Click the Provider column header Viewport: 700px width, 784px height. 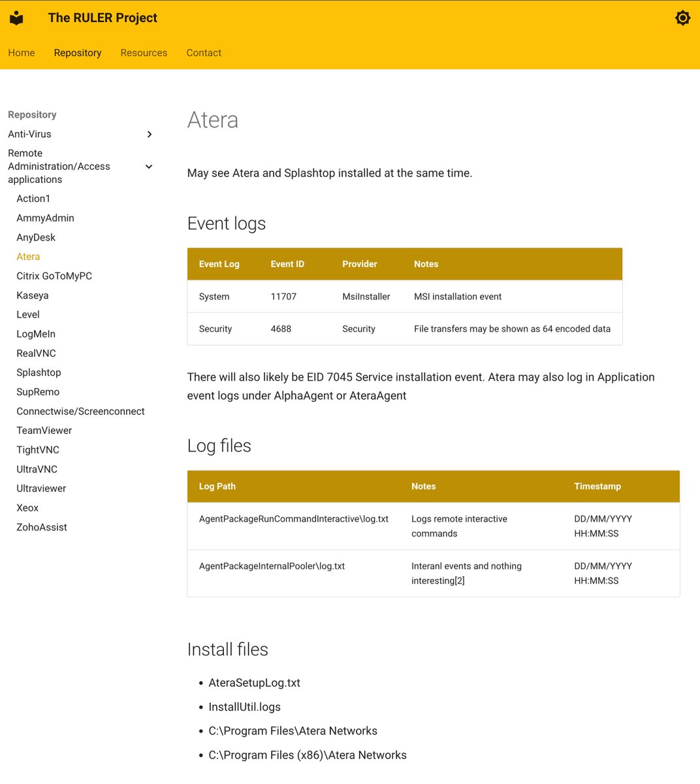click(360, 264)
